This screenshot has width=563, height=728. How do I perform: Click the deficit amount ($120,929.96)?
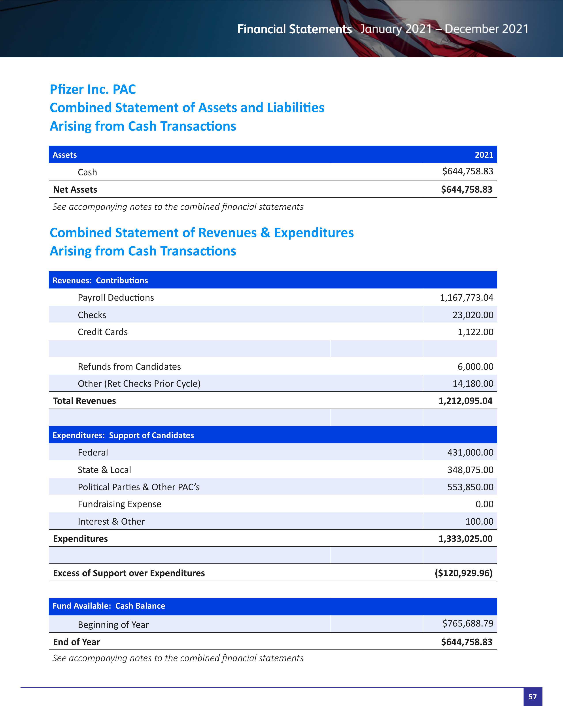(464, 573)
